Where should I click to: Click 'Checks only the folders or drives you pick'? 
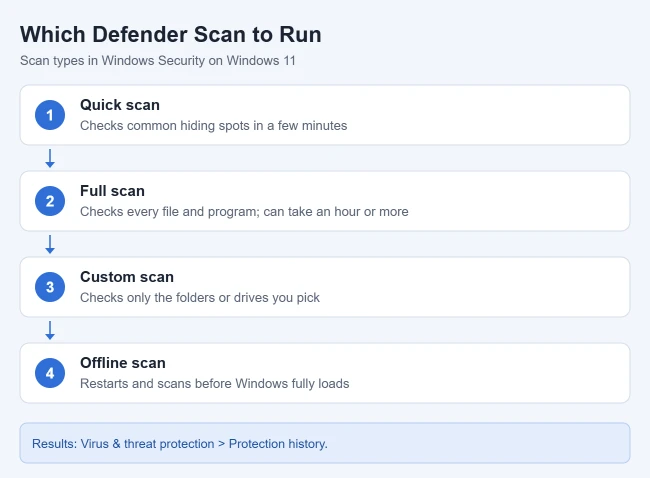point(200,298)
